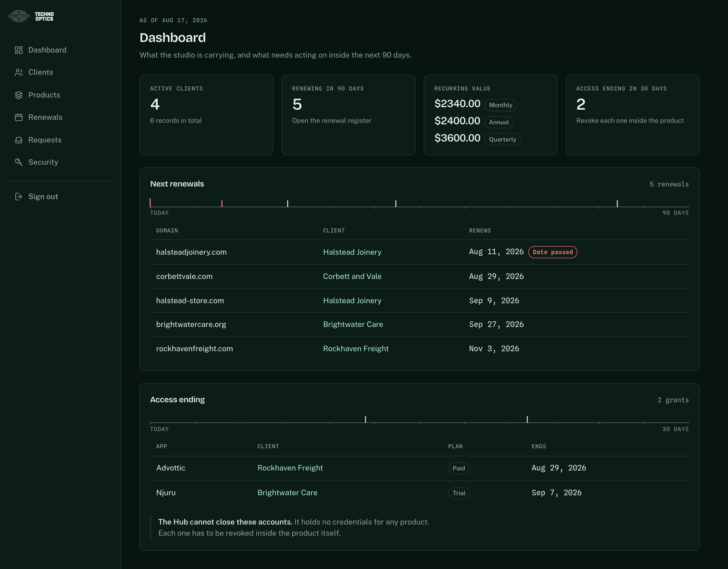The height and width of the screenshot is (569, 728).
Task: Click the Annual recurring value pill
Action: (x=499, y=122)
